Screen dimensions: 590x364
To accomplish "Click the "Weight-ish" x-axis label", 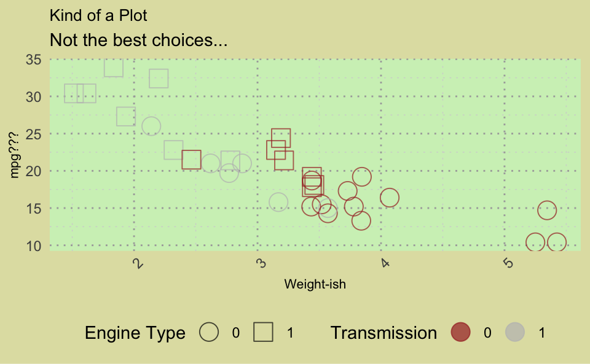I will 315,284.
